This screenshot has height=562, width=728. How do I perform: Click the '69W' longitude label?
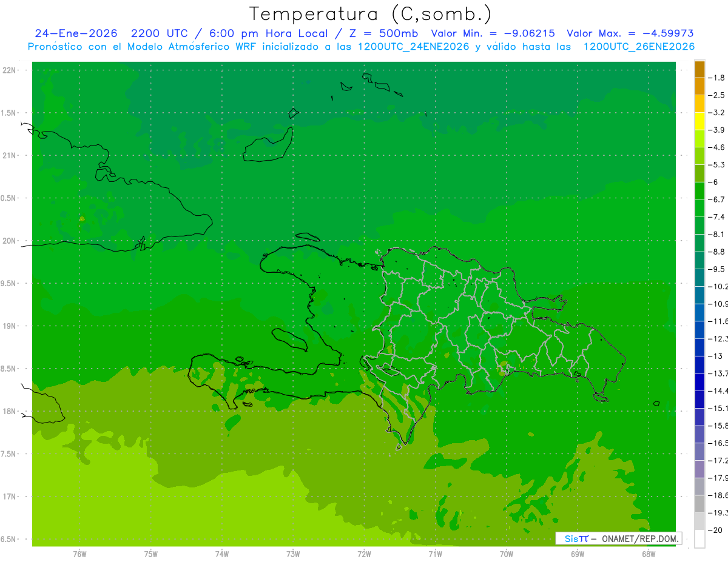[x=578, y=554]
